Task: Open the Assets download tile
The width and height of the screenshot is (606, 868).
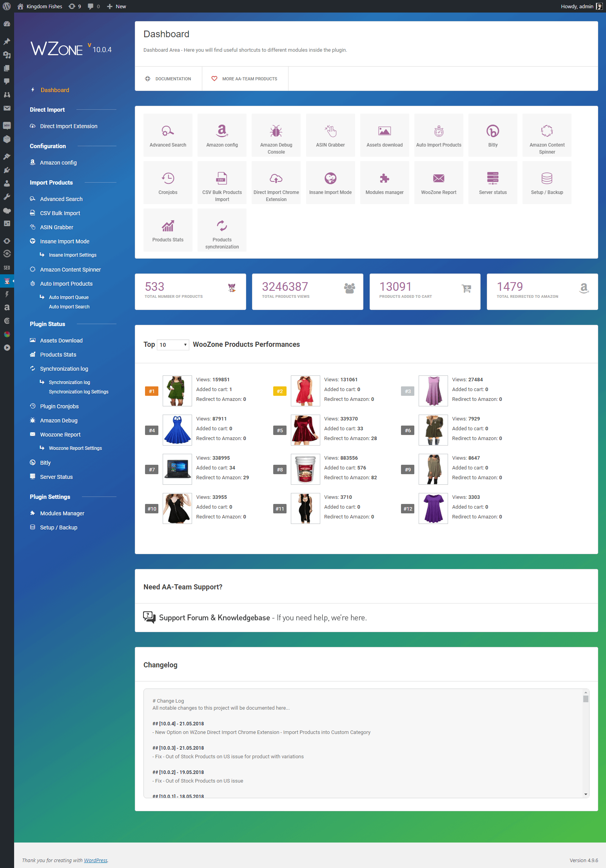Action: [x=385, y=135]
